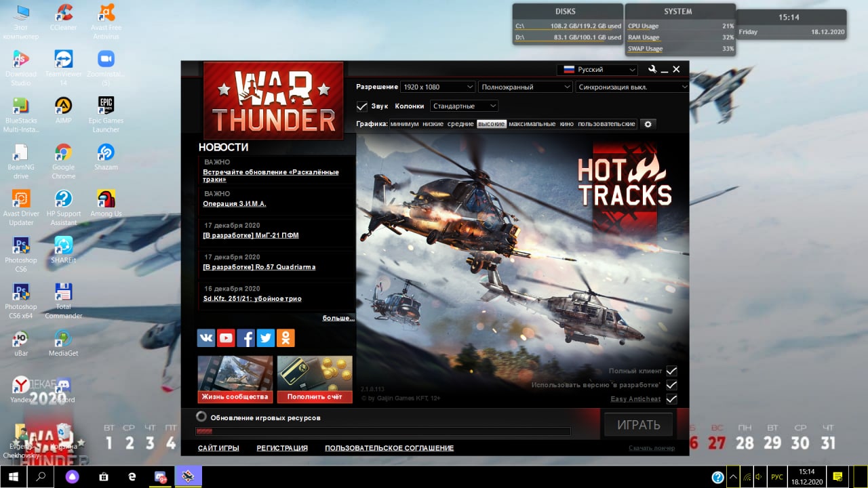Image resolution: width=868 pixels, height=488 pixels.
Task: Open MediaGet desktop shortcut
Action: click(x=64, y=342)
